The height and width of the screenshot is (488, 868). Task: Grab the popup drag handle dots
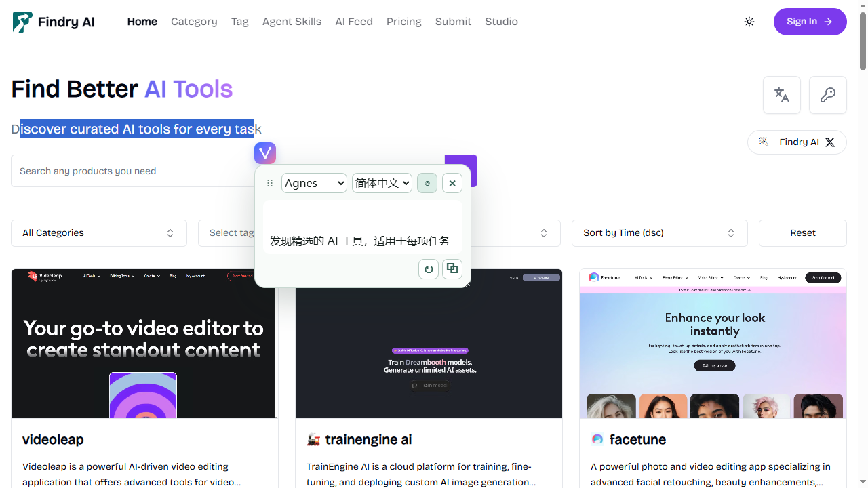[270, 183]
